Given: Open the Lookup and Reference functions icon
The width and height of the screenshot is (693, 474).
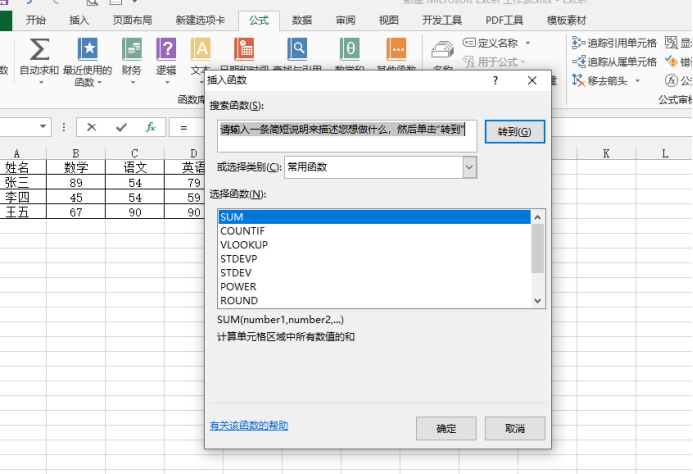Looking at the screenshot, I should pyautogui.click(x=297, y=49).
